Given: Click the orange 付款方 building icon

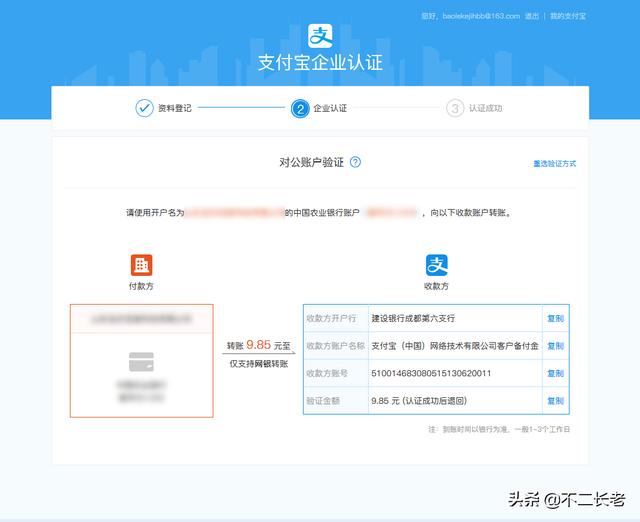Looking at the screenshot, I should click(x=142, y=265).
